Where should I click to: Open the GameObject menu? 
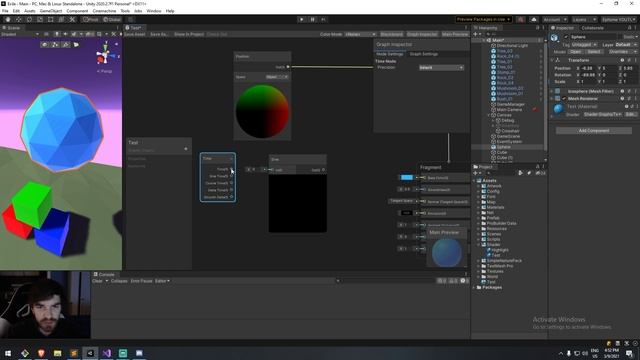tap(51, 11)
